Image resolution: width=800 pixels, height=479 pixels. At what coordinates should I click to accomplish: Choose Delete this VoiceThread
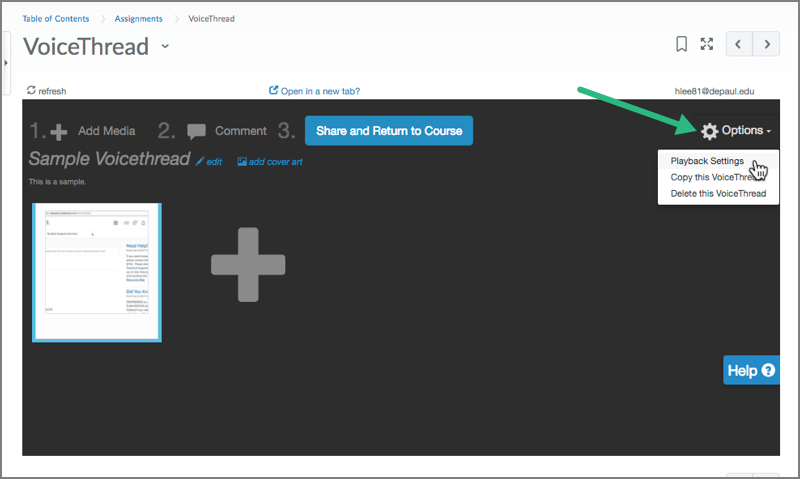[x=718, y=193]
